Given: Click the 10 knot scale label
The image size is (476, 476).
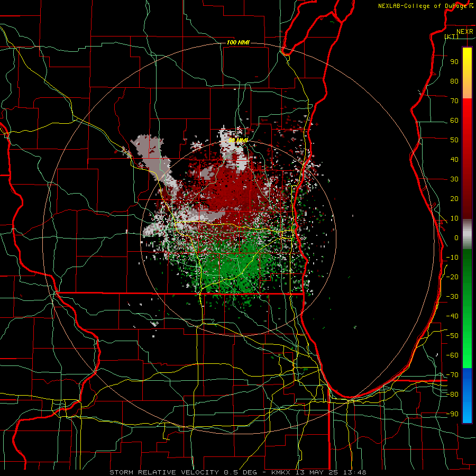Looking at the screenshot, I should coord(454,218).
